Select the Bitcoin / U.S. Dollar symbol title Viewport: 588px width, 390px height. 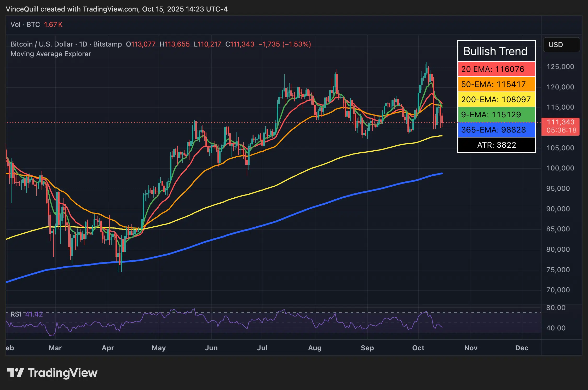click(x=41, y=44)
